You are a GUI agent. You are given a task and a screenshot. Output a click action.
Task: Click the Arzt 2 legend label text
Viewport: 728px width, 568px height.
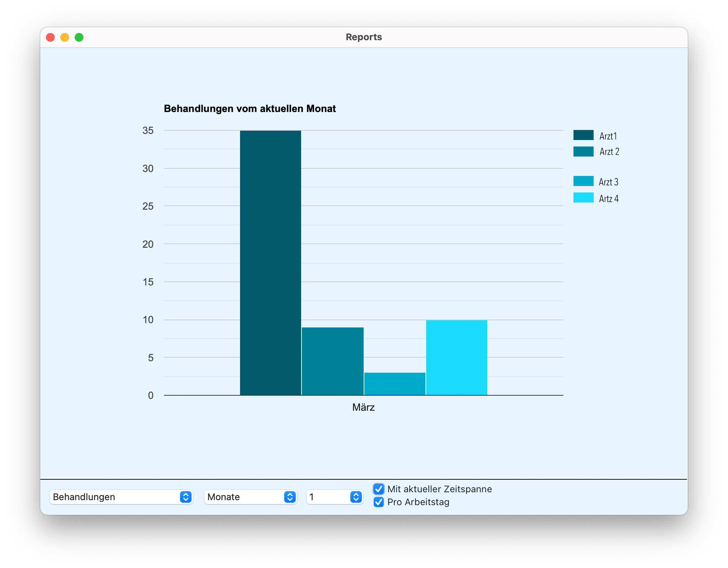click(609, 152)
